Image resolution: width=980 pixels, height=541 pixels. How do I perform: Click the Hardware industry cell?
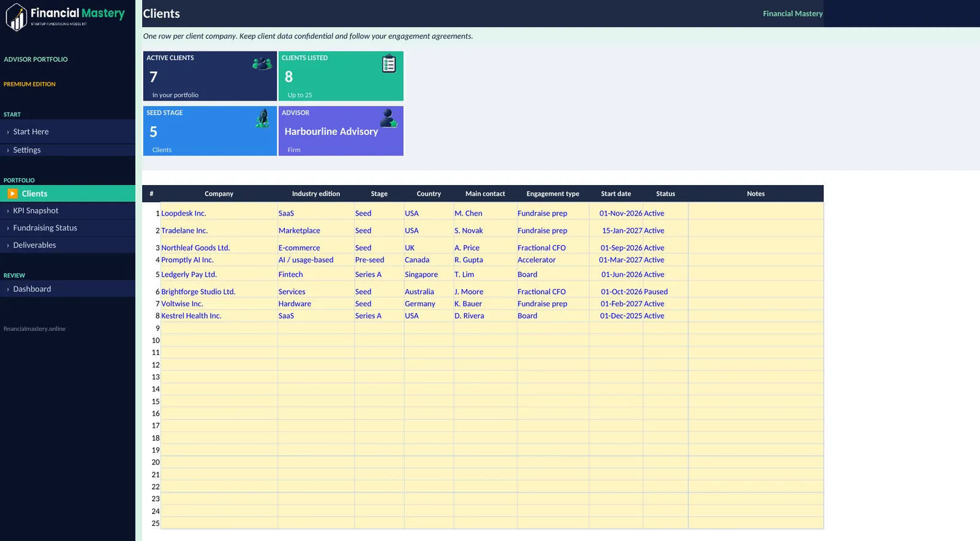click(316, 304)
